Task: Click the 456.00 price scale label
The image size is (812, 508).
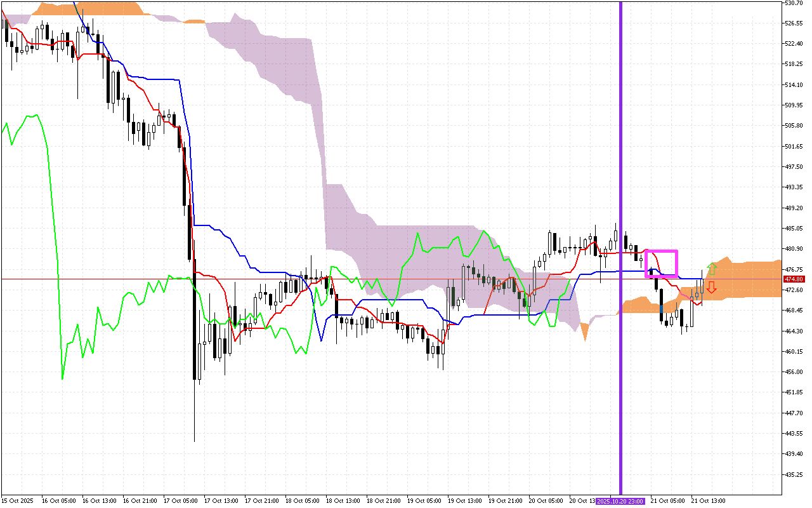Action: [794, 372]
